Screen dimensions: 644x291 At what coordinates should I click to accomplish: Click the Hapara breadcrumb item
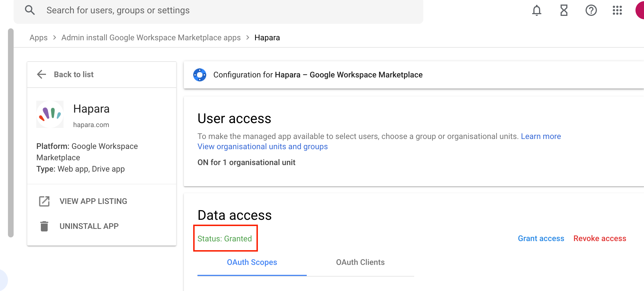[x=267, y=37]
